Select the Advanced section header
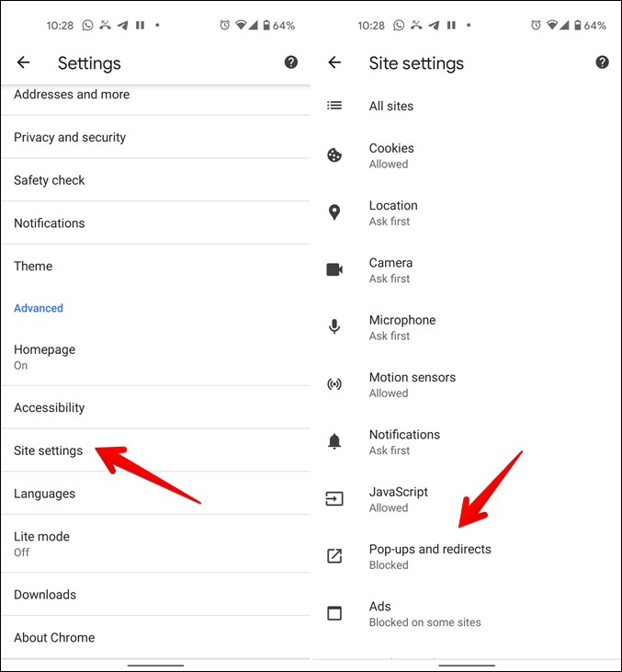The image size is (622, 672). pos(39,308)
